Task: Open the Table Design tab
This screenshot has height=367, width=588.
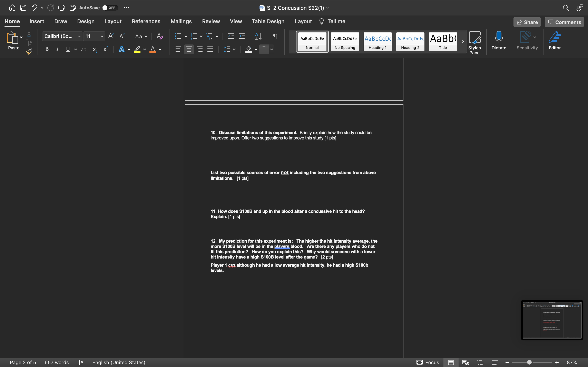Action: [268, 21]
